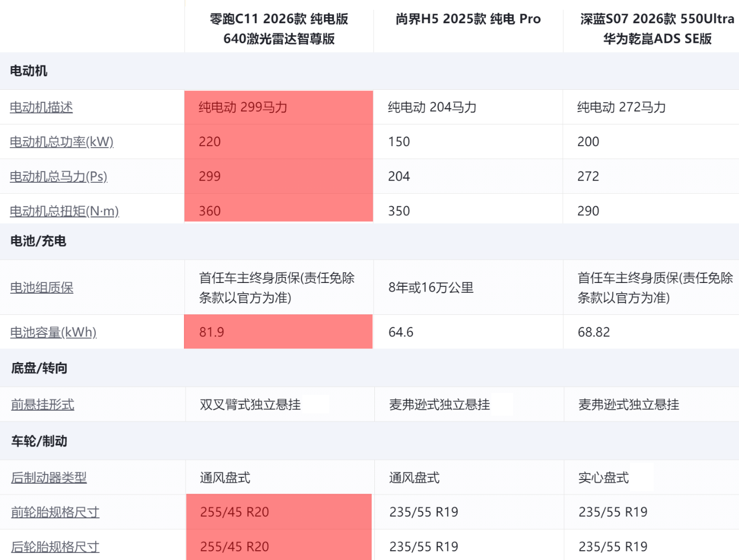Click the 8年或16万公里 warranty cell

431,287
